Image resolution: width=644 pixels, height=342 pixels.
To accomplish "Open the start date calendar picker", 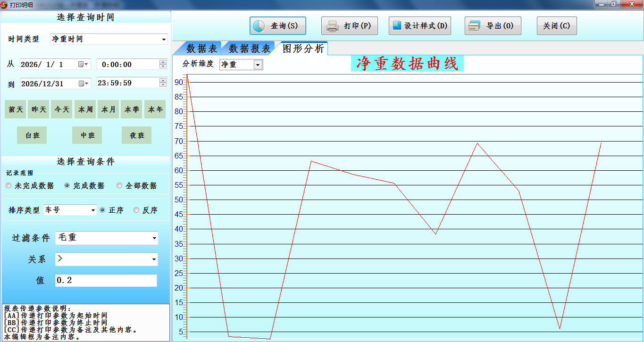I will tap(84, 65).
